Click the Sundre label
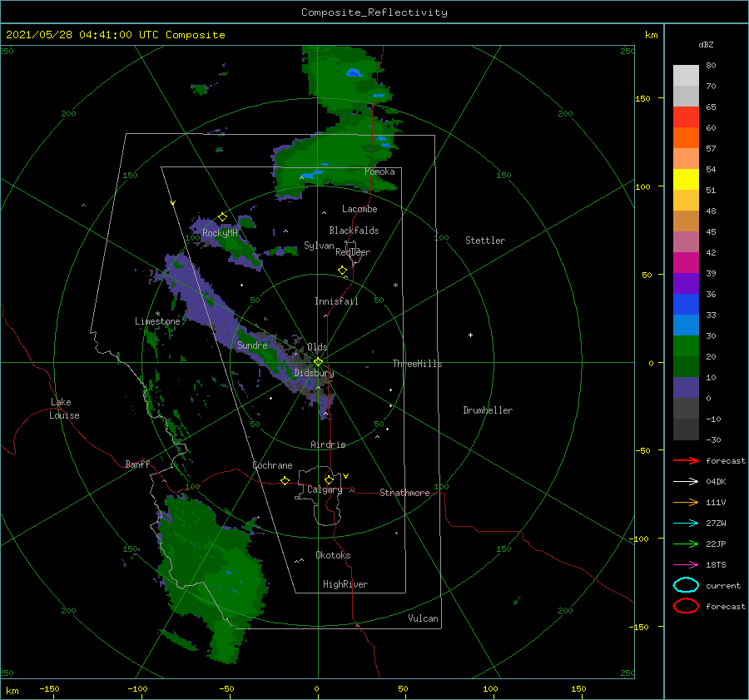This screenshot has width=749, height=700. (x=252, y=345)
